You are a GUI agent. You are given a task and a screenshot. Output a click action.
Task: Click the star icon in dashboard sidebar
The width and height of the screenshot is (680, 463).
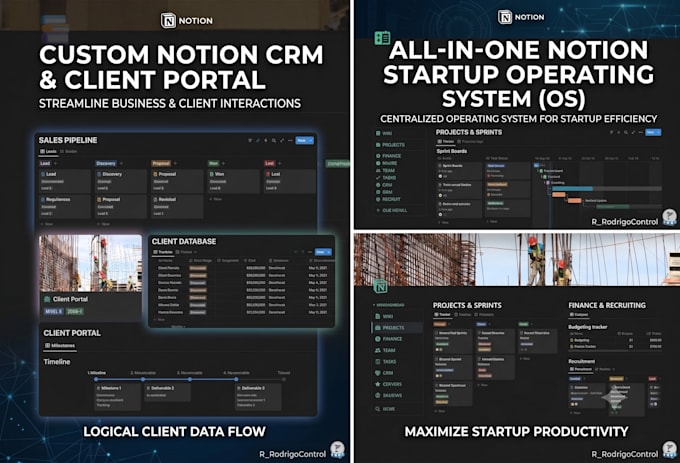[378, 384]
